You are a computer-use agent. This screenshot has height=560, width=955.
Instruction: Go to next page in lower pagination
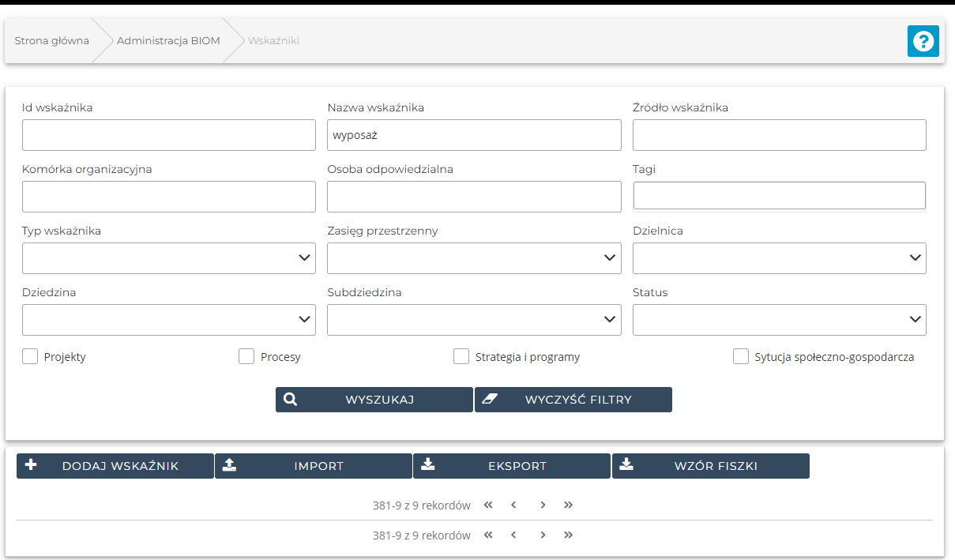543,535
